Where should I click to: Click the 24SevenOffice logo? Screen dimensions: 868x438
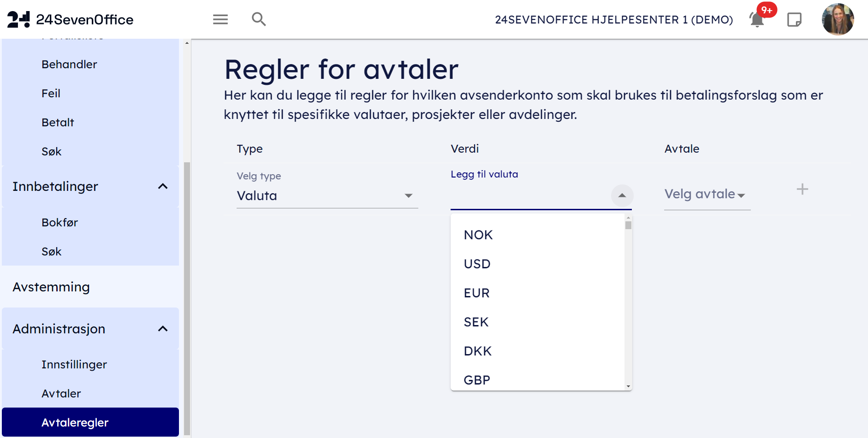coord(70,19)
